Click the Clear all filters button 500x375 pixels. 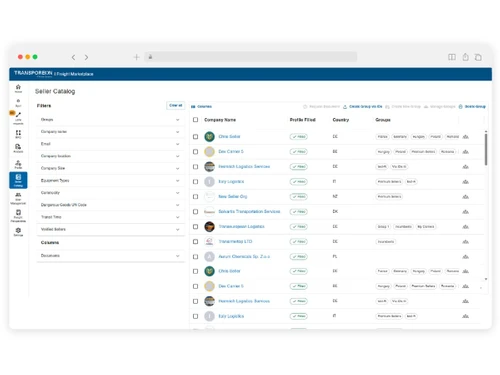[x=176, y=105]
